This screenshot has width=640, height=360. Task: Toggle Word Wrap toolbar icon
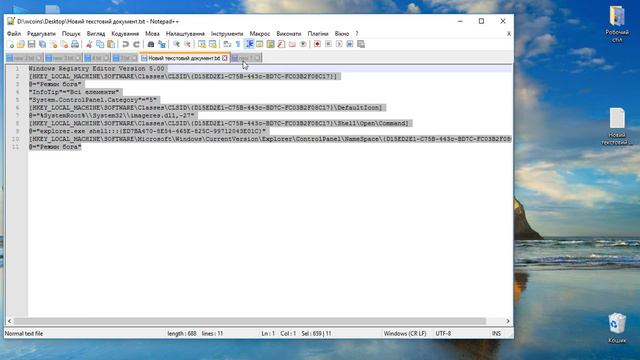(226, 44)
